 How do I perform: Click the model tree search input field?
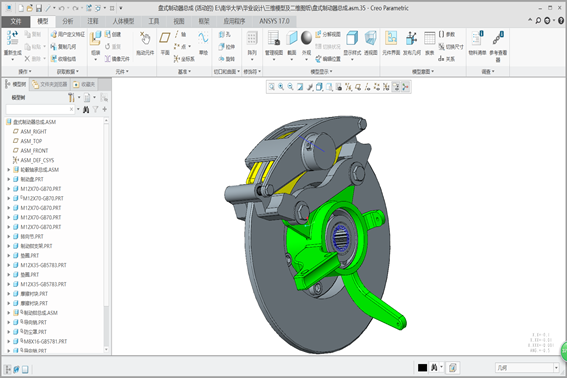pos(37,109)
